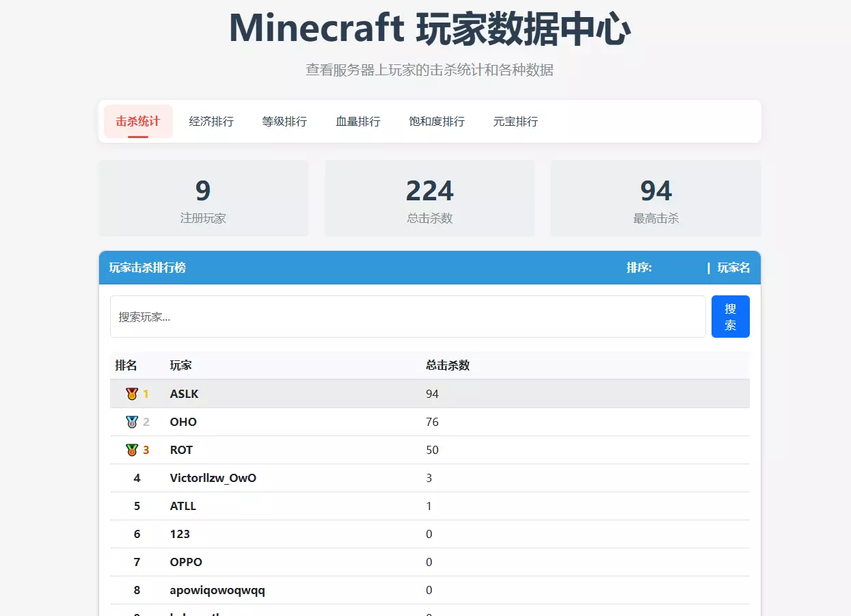Select player Victorllzw_OwO
This screenshot has width=851, height=616.
coord(213,479)
